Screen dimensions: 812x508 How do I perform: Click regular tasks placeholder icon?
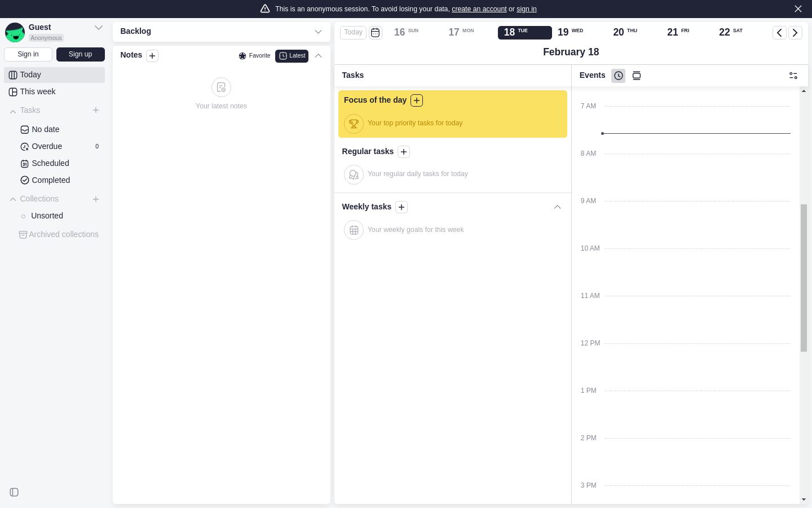(x=354, y=174)
